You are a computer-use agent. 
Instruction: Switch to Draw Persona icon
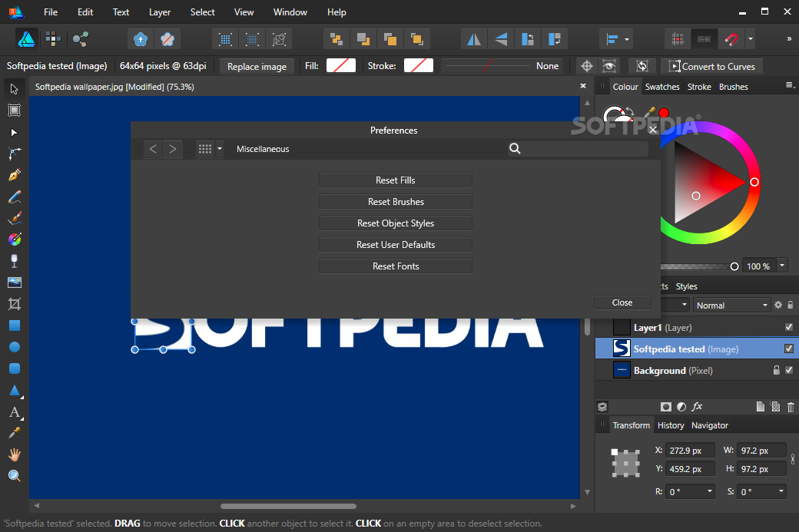[26, 39]
